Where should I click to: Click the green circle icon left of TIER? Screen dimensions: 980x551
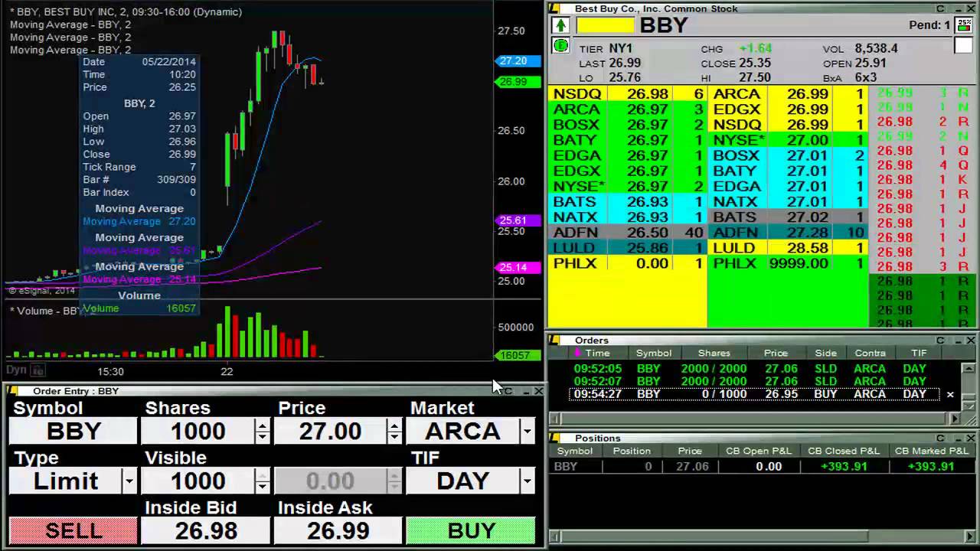pos(560,46)
